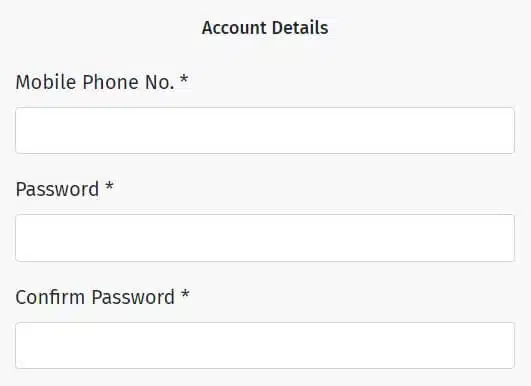Screen dimensions: 531x386
Task: Click the word Phone in first label
Action: point(110,82)
